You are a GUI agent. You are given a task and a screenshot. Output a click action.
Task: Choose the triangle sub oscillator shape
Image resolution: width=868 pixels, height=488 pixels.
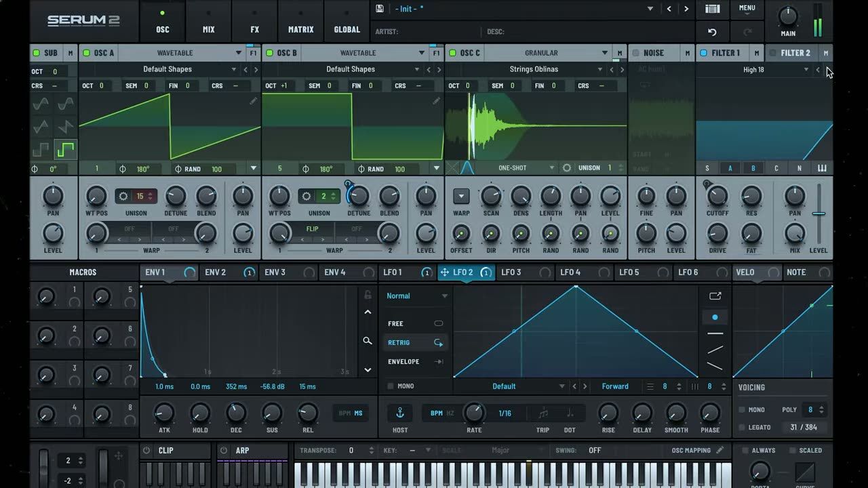(x=41, y=127)
